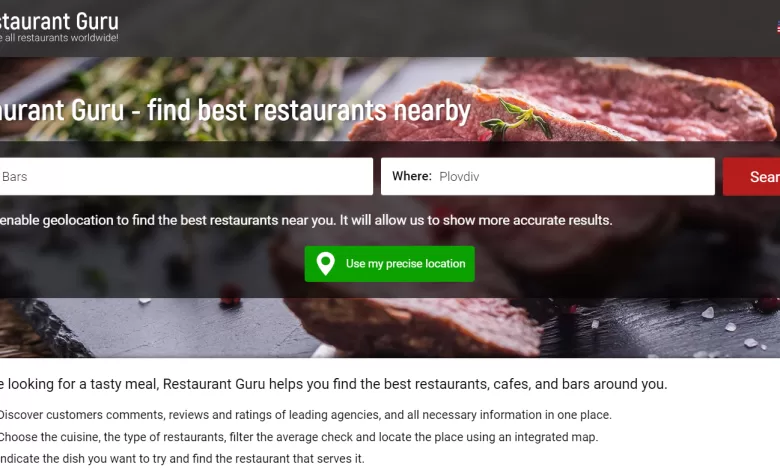
Task: Click the "Discover customers comments" line
Action: coord(305,415)
